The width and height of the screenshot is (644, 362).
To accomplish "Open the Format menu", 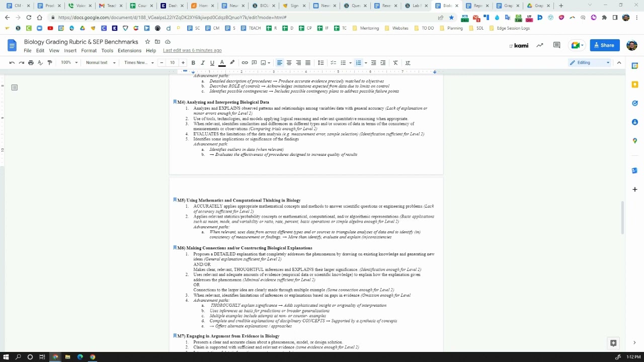I will pos(89,51).
